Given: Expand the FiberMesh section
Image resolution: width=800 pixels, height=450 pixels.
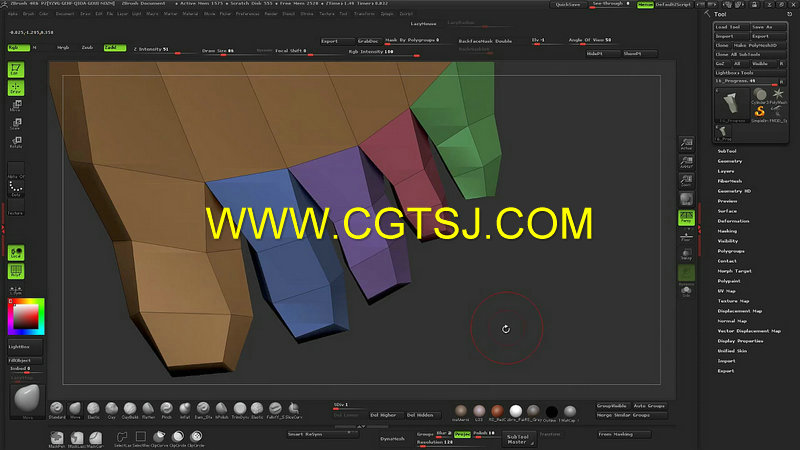Looking at the screenshot, I should pyautogui.click(x=730, y=181).
